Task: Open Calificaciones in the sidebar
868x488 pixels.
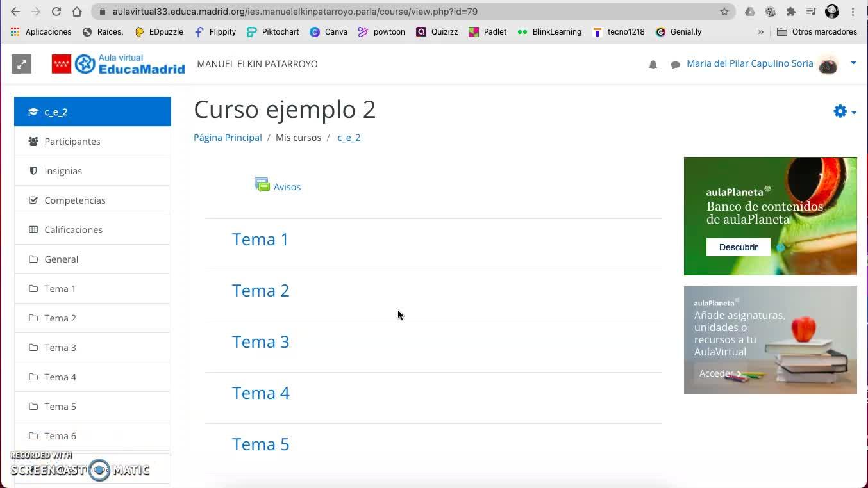Action: (92, 230)
